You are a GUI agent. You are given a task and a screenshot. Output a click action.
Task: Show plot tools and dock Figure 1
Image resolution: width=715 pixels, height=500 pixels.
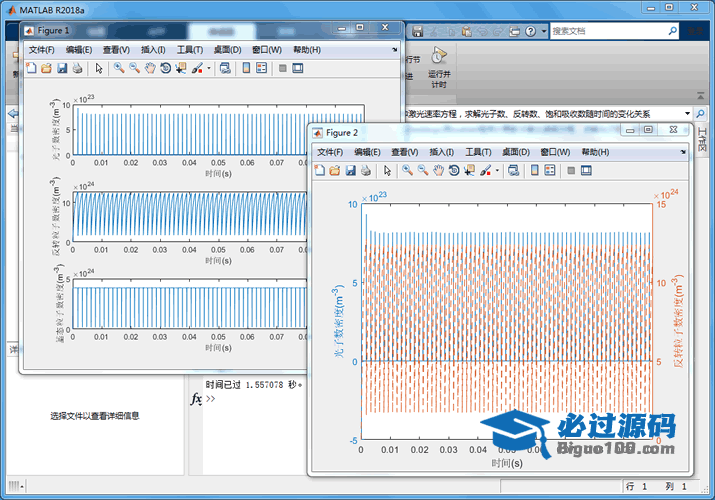coord(298,68)
